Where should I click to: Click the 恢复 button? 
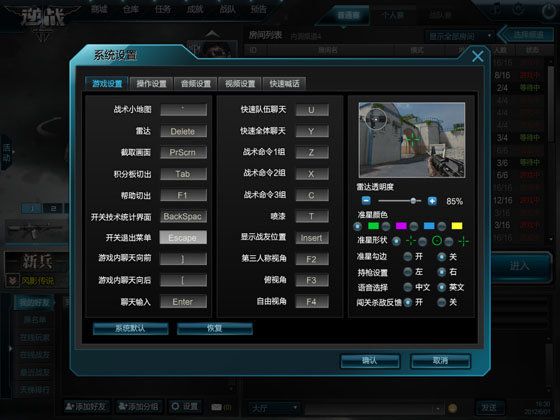click(215, 328)
